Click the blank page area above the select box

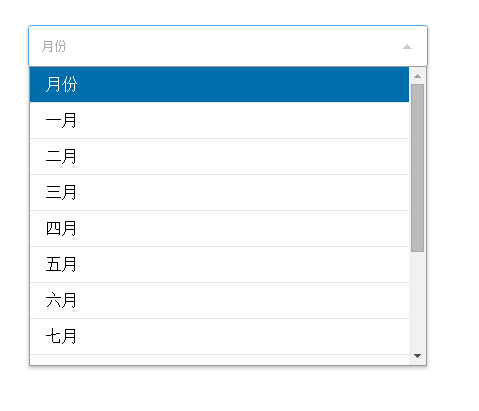click(x=228, y=12)
